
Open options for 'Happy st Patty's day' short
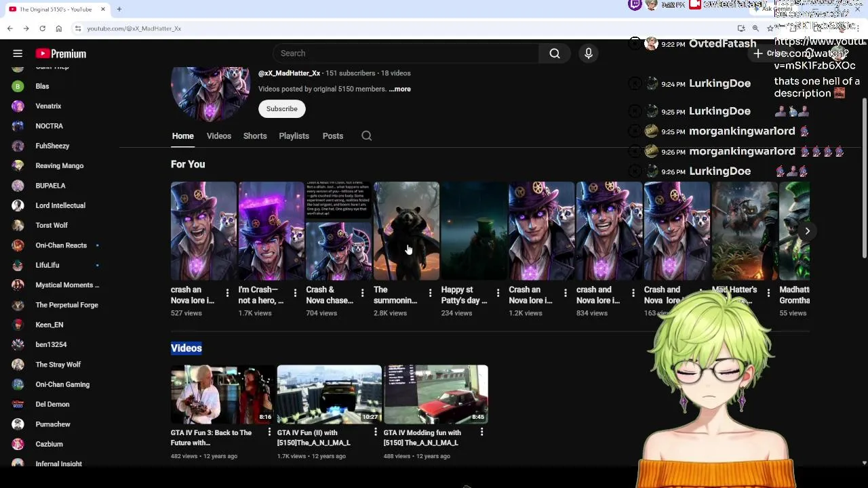click(498, 293)
